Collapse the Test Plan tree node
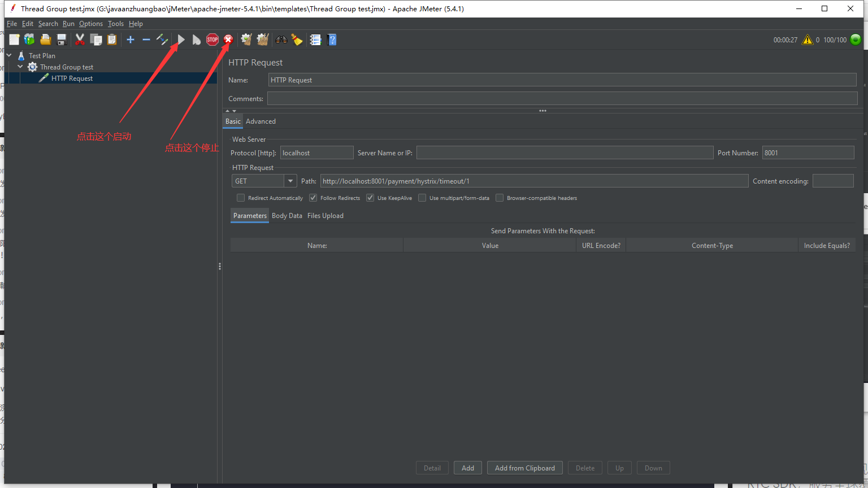This screenshot has width=868, height=488. pos(9,55)
